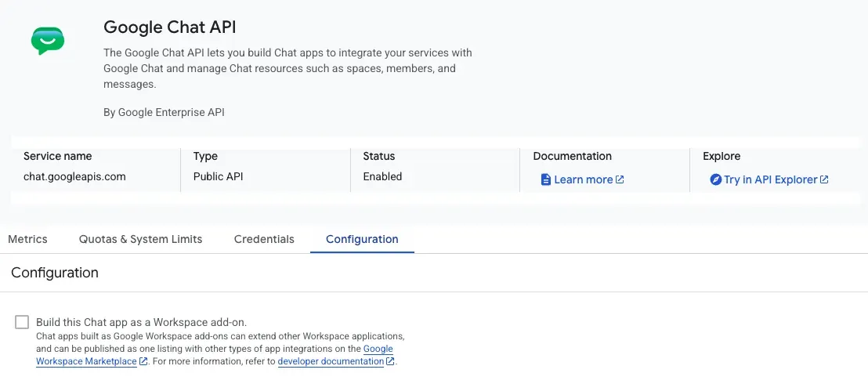Select the Configuration tab
The height and width of the screenshot is (384, 868).
pyautogui.click(x=362, y=239)
